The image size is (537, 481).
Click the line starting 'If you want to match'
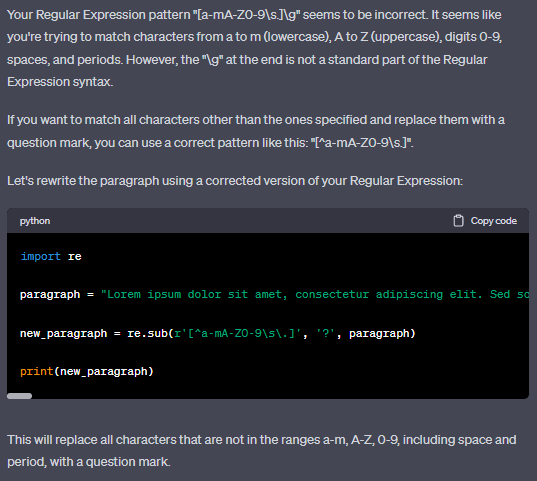click(256, 120)
